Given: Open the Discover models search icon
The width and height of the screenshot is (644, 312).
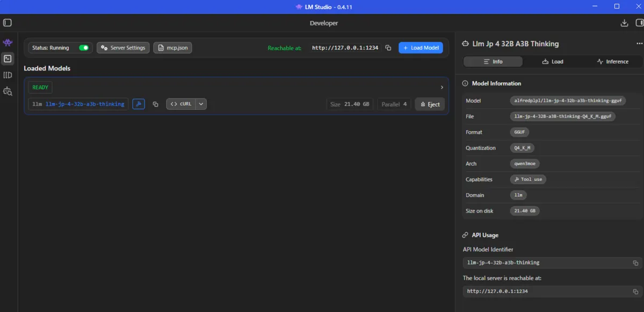Looking at the screenshot, I should 8,91.
